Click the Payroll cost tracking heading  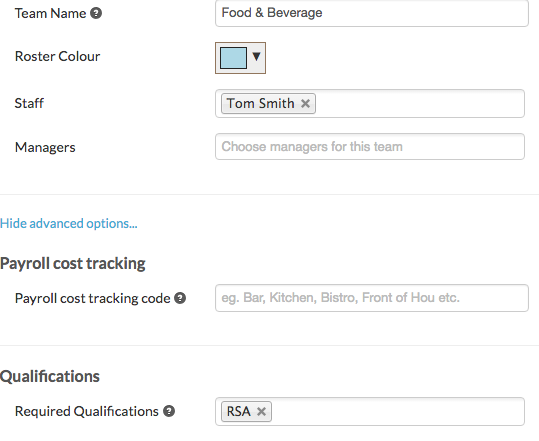coord(73,264)
